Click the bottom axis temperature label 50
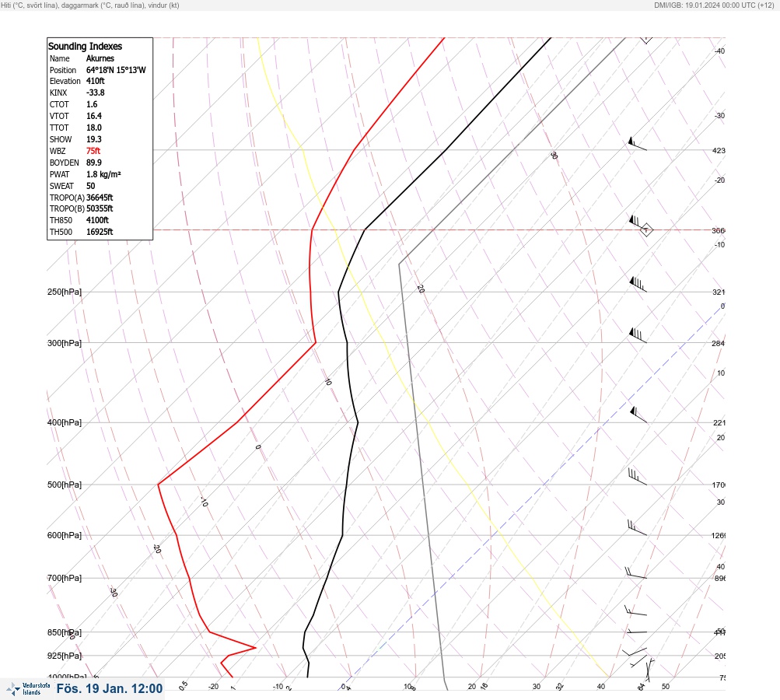Screen dimensions: 780x700 666,687
